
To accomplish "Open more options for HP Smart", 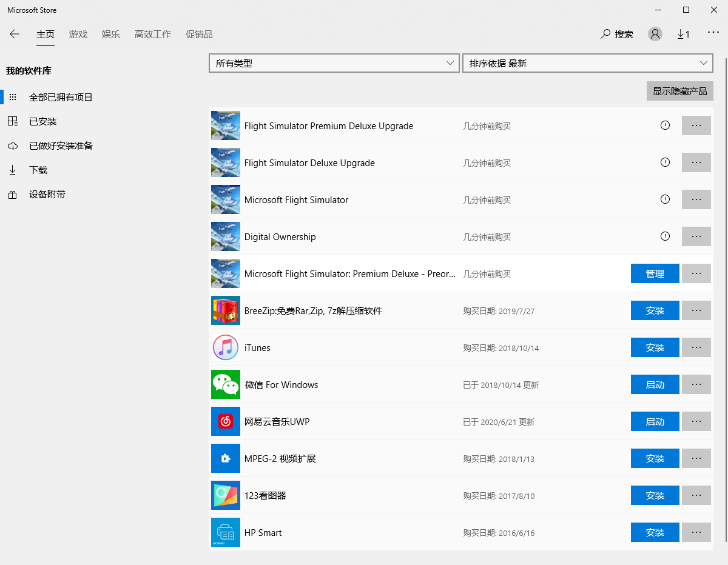I will [x=696, y=532].
